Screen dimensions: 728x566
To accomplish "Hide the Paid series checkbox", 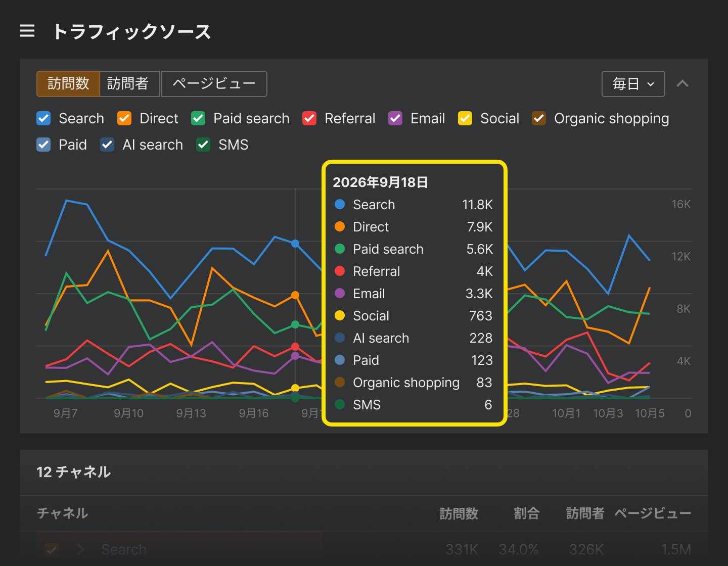I will coord(43,145).
